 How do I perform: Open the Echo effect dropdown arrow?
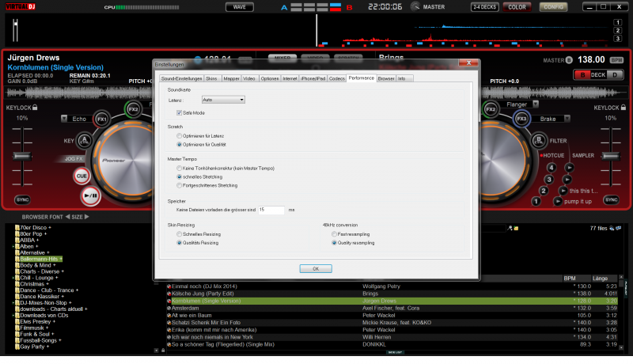pos(64,118)
